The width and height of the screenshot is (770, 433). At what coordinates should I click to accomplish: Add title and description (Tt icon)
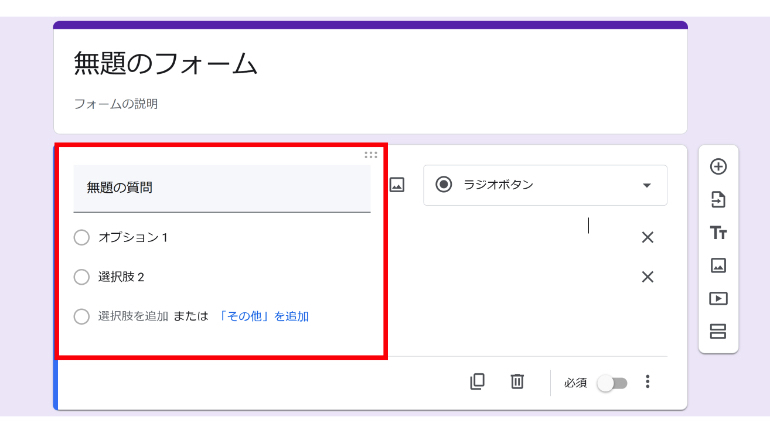pyautogui.click(x=718, y=233)
